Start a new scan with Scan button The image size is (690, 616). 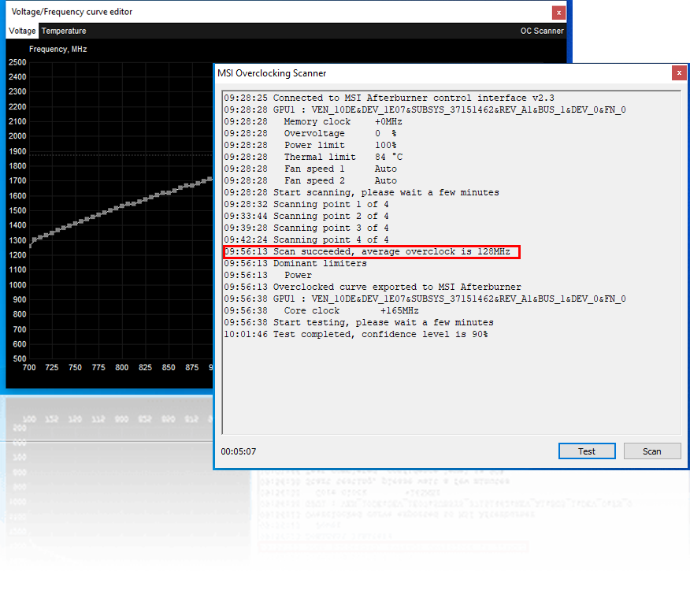pos(651,451)
